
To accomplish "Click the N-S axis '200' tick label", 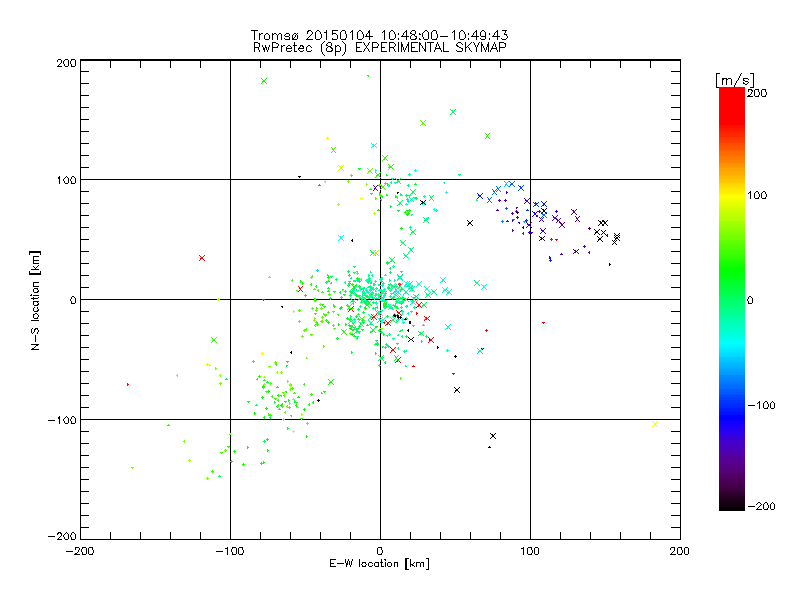I will 66,63.
